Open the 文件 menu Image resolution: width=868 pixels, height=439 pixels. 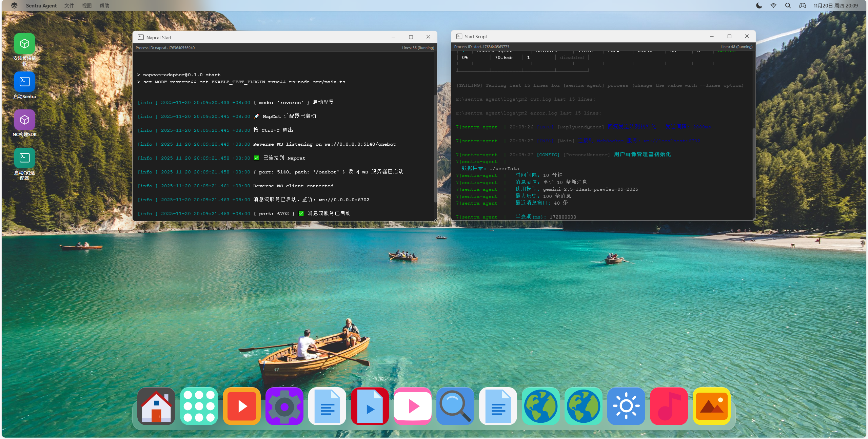pos(69,5)
